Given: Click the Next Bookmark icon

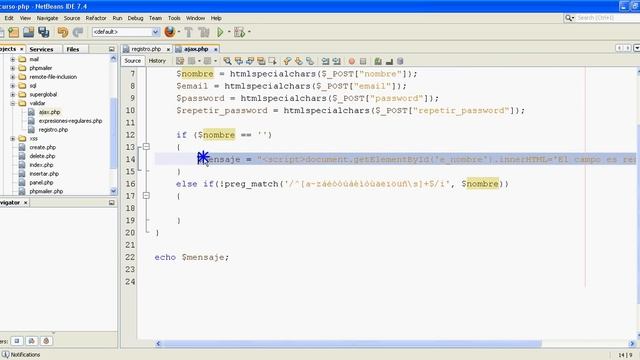Looking at the screenshot, I should [299, 61].
